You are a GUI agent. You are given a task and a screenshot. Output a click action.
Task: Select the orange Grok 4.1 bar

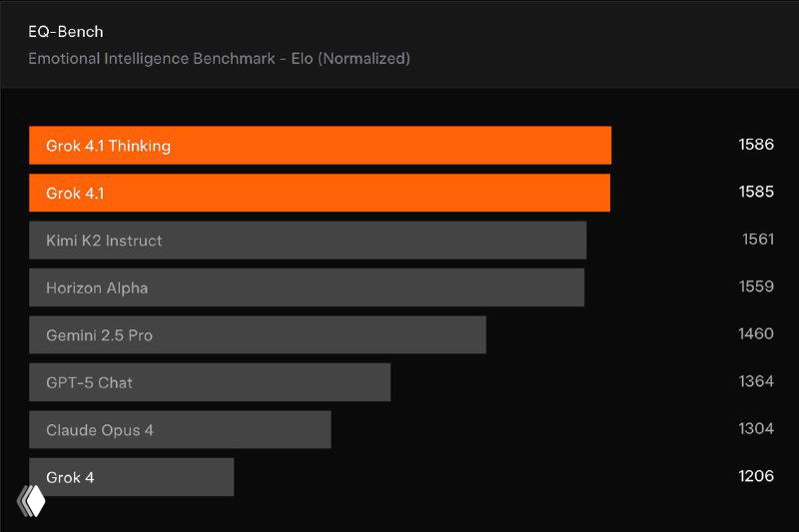point(320,193)
